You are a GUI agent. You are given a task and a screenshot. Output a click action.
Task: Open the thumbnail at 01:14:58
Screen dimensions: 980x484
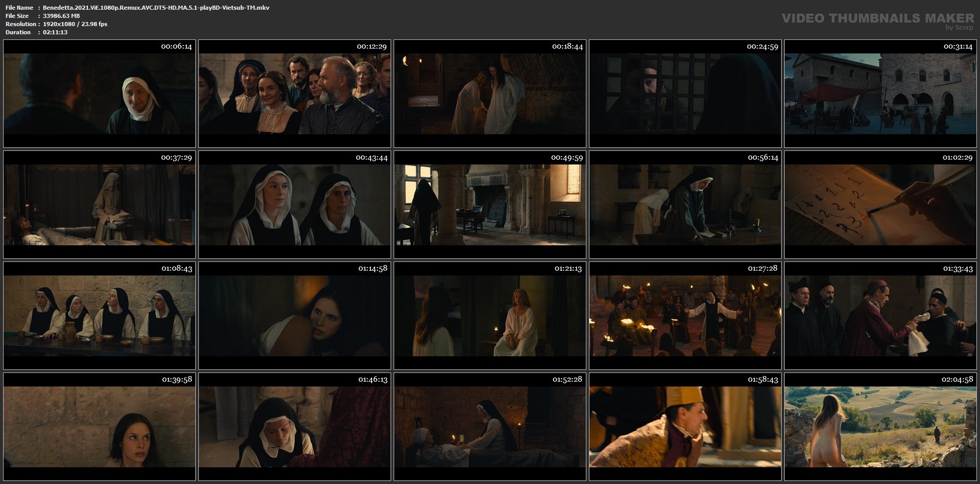point(294,316)
